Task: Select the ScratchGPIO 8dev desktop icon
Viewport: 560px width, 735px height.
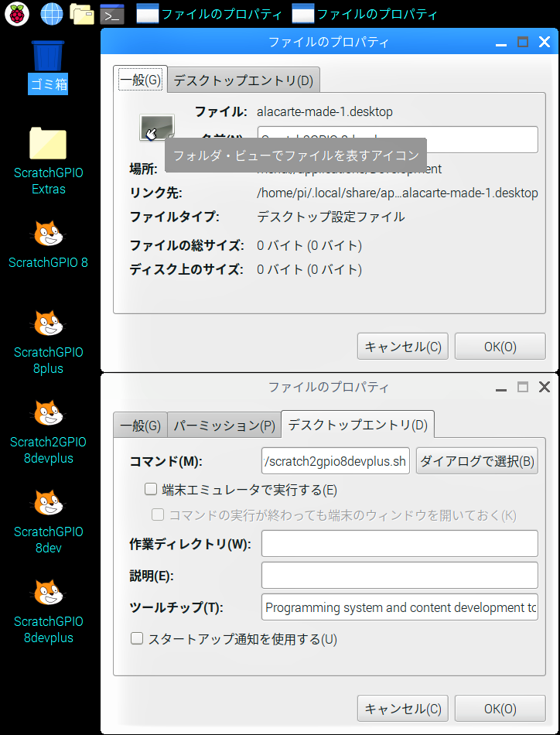Action: pos(48,521)
